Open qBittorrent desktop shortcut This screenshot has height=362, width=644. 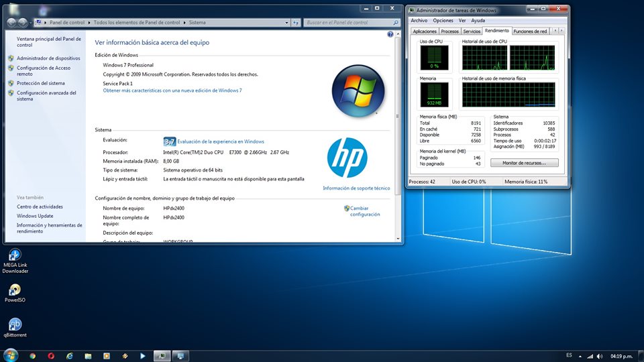[x=15, y=328]
